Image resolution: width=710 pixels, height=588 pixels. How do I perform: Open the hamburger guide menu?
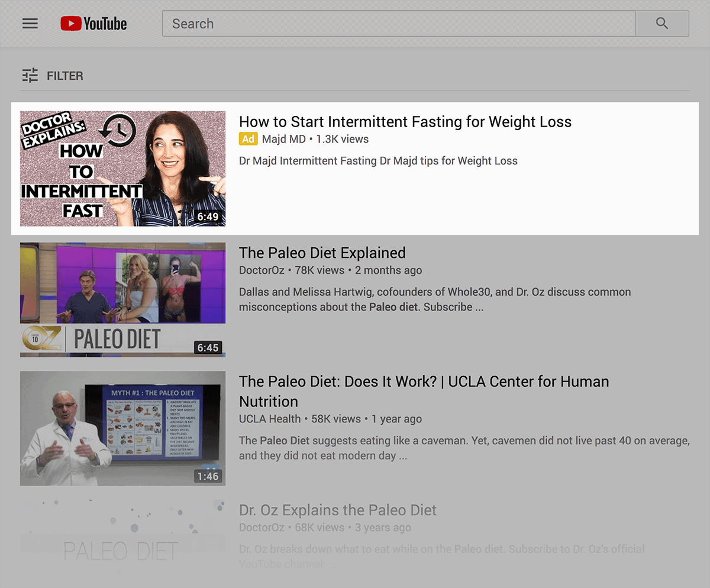[30, 24]
